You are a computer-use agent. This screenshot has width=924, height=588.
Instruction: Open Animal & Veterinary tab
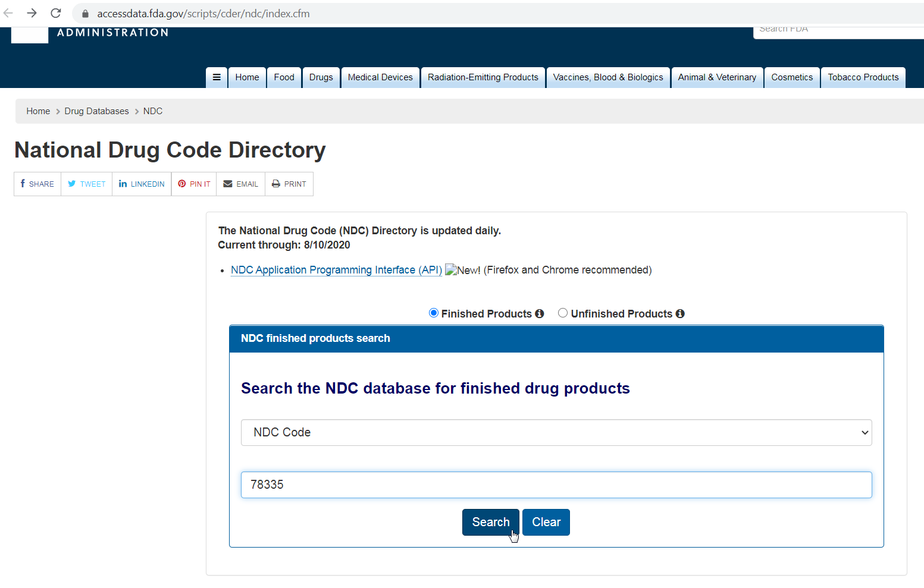point(717,77)
